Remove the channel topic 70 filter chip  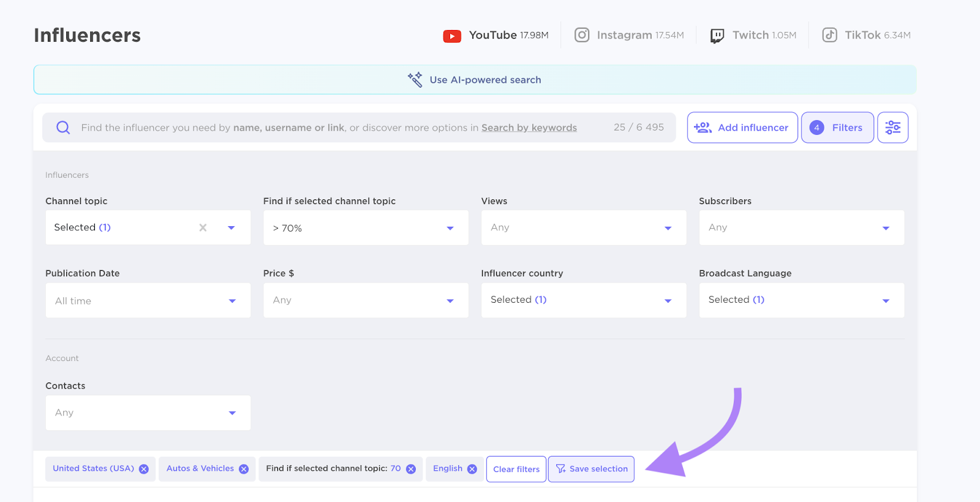click(411, 469)
